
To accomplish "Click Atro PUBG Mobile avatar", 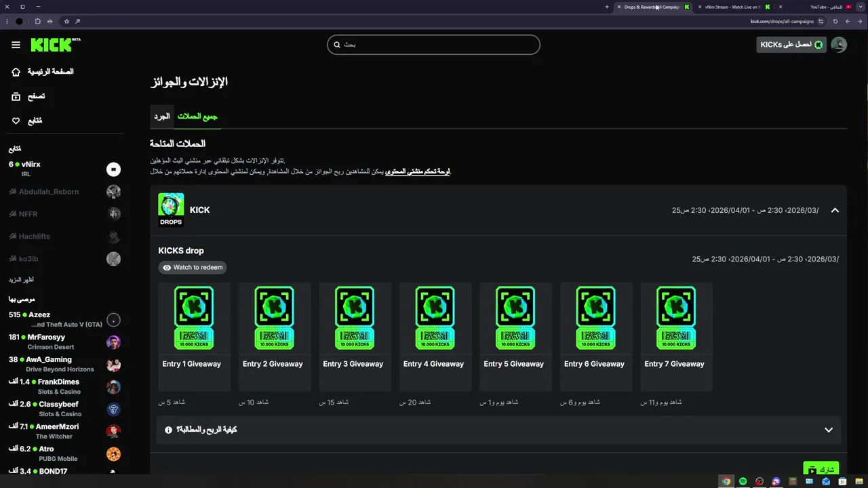I will click(113, 454).
